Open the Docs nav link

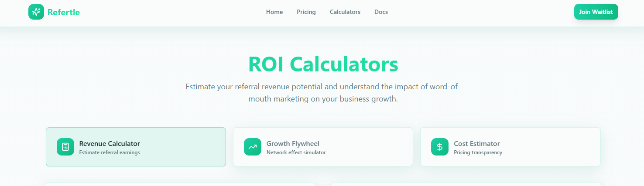pos(381,12)
